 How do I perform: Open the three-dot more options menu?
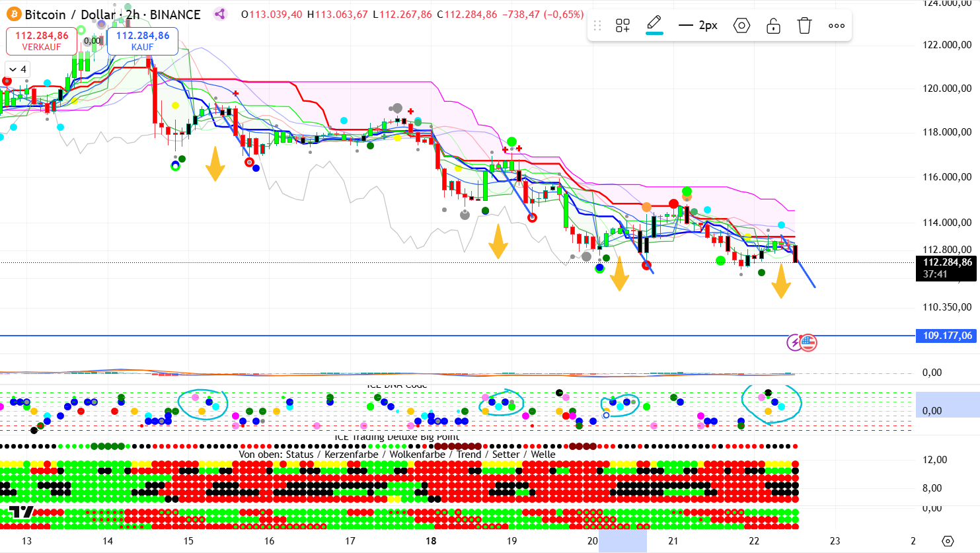836,26
